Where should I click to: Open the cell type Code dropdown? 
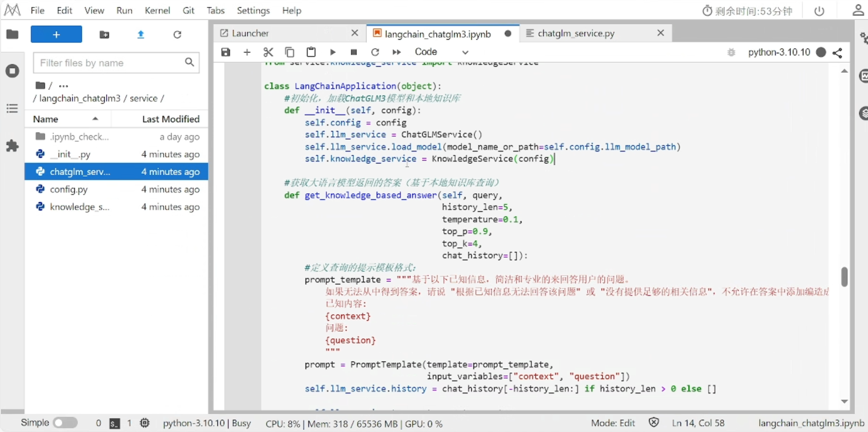[x=441, y=52]
